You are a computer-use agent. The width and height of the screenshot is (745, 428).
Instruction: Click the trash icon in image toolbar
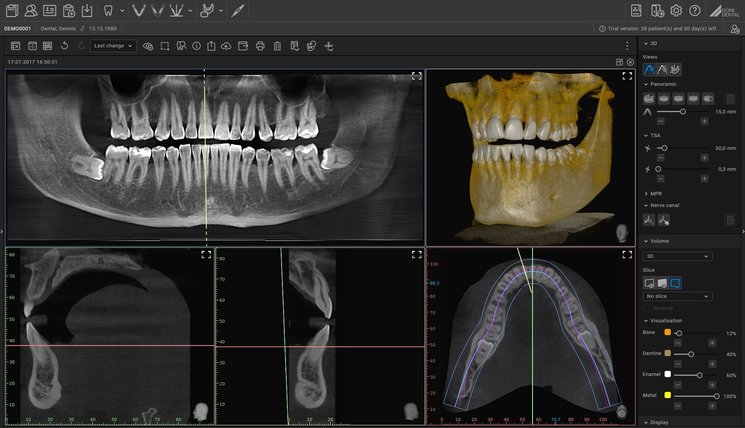277,46
